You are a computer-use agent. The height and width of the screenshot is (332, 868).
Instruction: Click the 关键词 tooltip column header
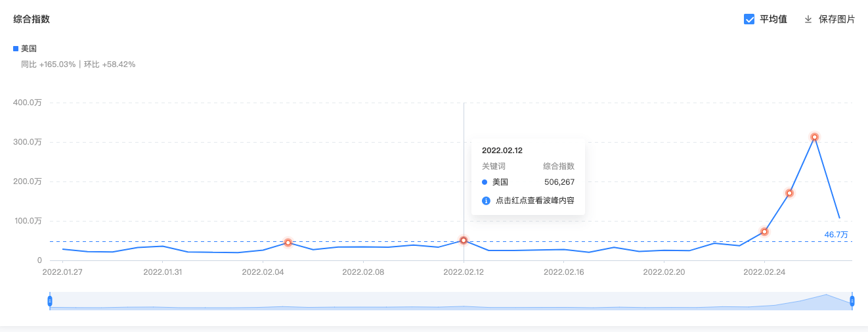494,166
